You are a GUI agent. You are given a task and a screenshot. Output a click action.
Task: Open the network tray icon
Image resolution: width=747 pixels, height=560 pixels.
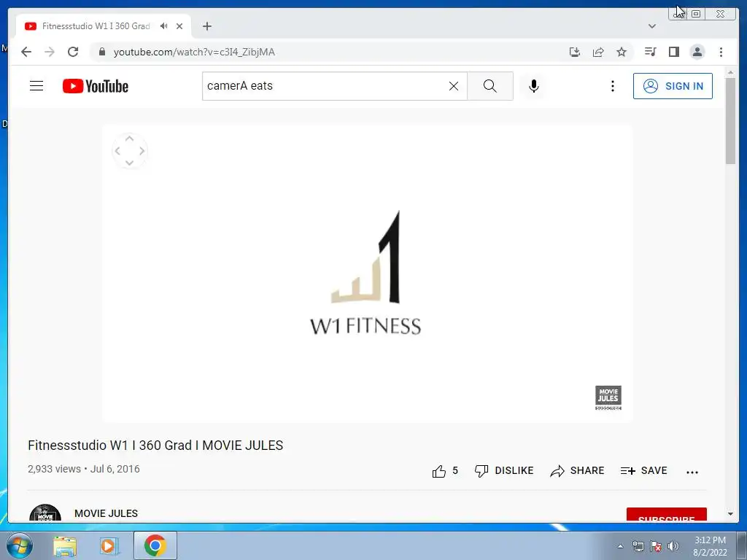638,546
